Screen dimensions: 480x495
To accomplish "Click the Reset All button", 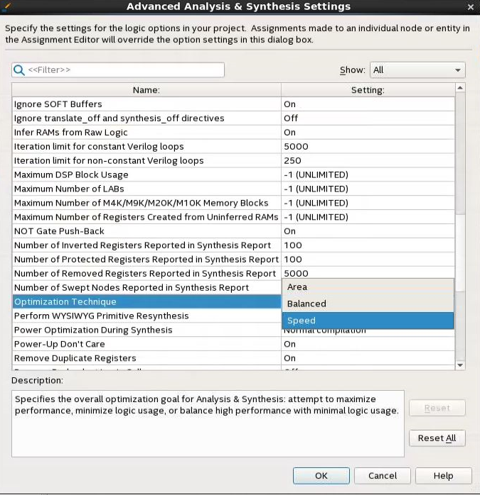I will click(437, 438).
